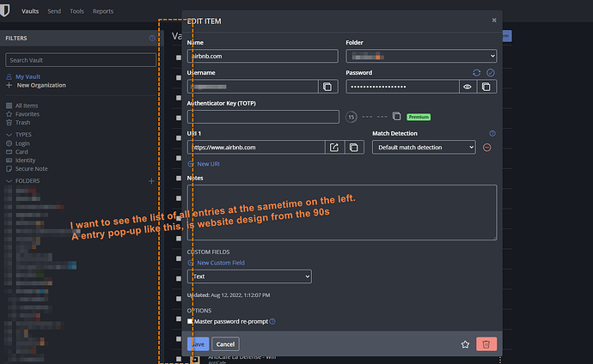593x364 pixels.
Task: Select My Vault filter
Action: coord(28,76)
